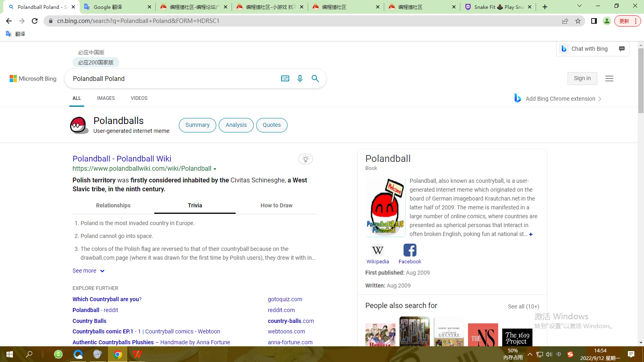Viewport: 644px width, 362px height.
Task: Open the Windows Start menu
Action: (x=10, y=354)
